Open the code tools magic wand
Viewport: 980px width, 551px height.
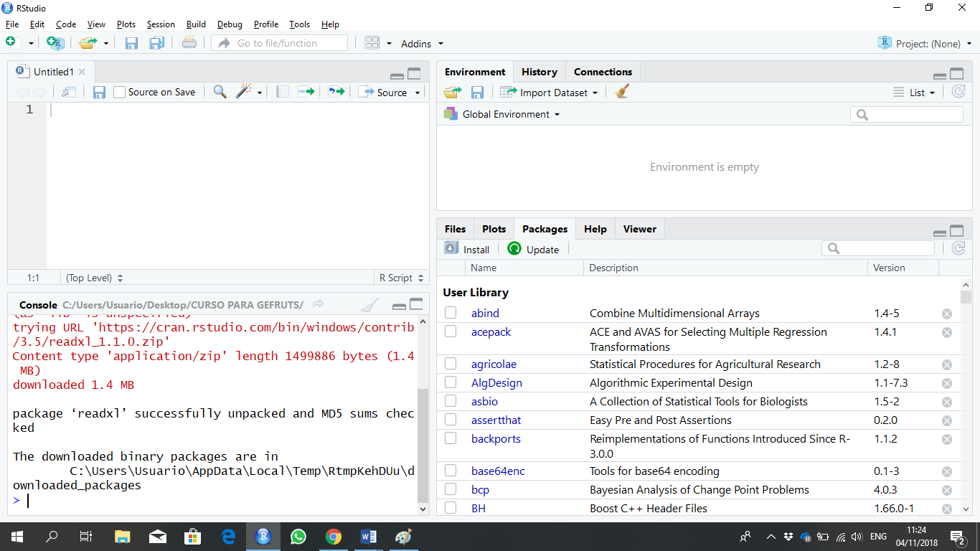tap(245, 91)
